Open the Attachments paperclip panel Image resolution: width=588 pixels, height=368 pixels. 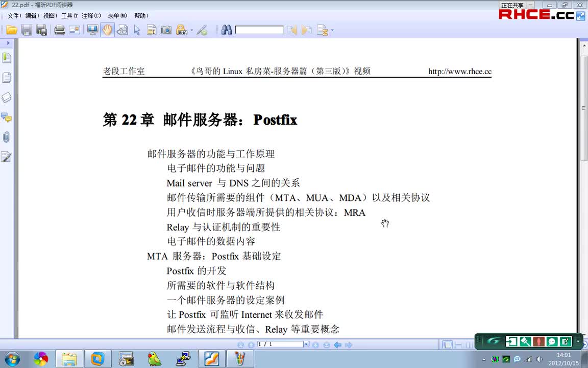(6, 137)
